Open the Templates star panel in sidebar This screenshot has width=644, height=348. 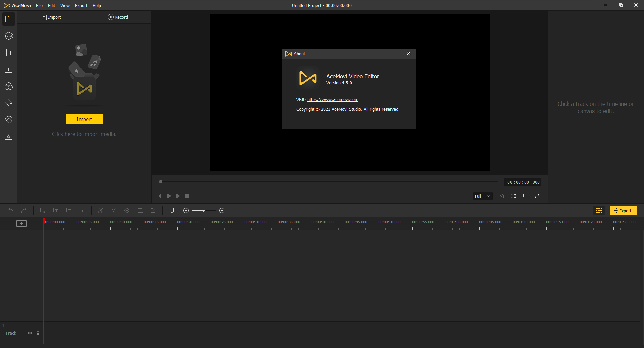pos(9,136)
